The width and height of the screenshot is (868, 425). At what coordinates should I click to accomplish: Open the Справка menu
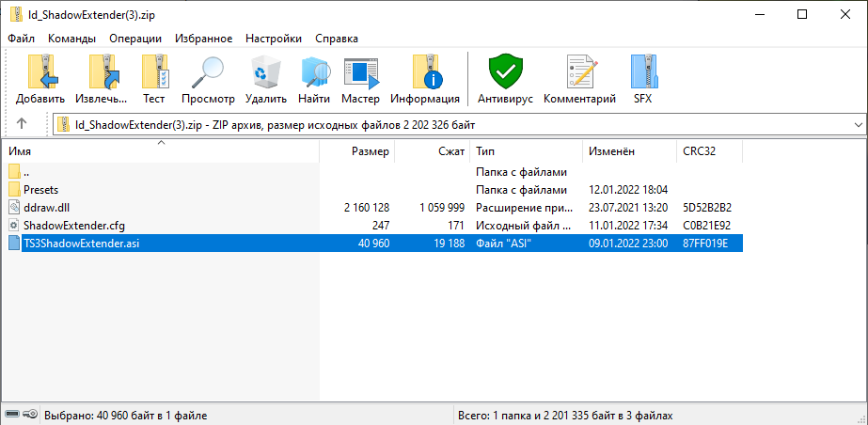(337, 39)
